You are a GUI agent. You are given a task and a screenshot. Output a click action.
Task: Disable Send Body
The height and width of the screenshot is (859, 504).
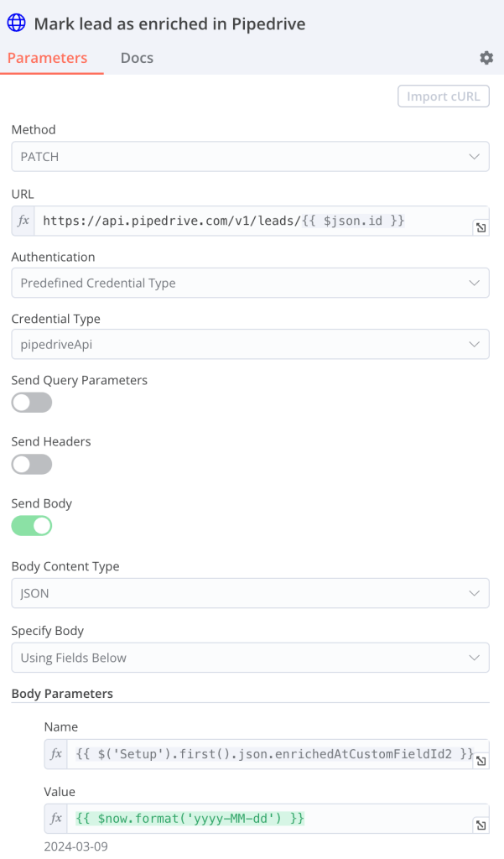click(31, 525)
